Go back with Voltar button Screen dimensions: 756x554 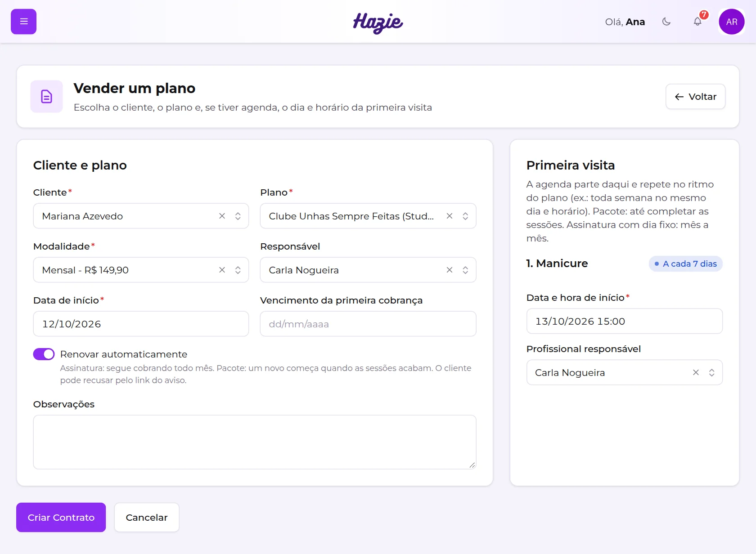pos(695,97)
